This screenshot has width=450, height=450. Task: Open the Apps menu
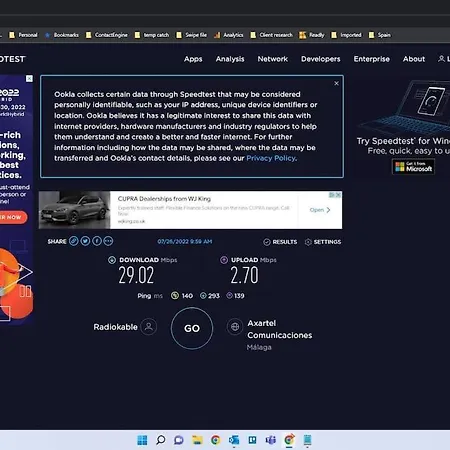(x=193, y=59)
